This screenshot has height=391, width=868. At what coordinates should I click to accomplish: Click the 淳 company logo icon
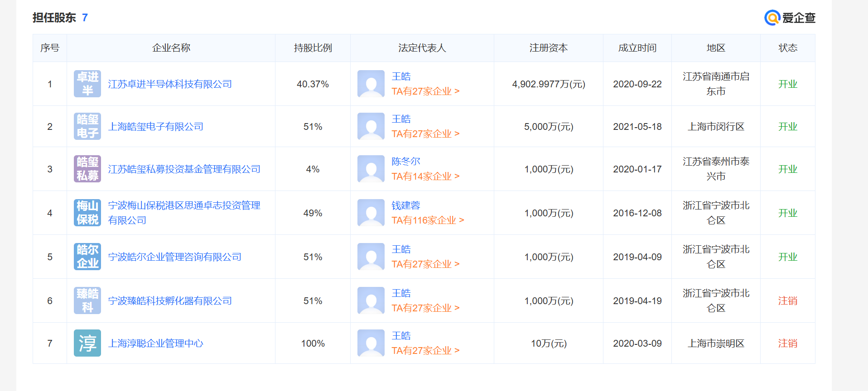pos(87,343)
